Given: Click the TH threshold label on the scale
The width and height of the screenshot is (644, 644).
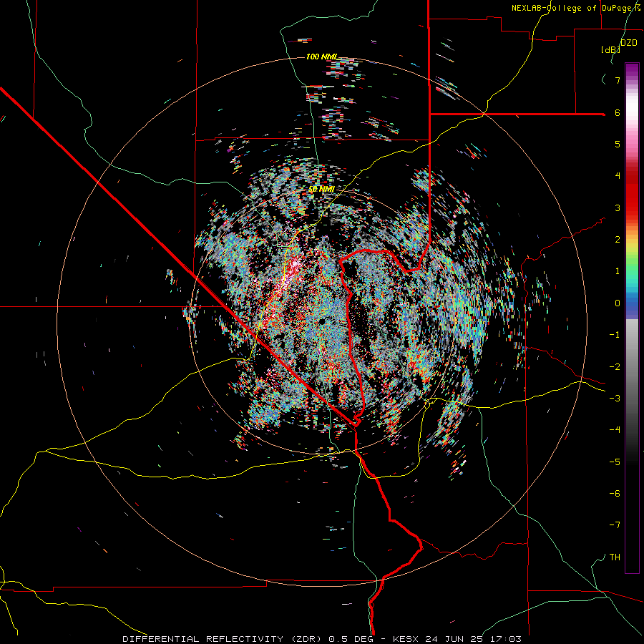Looking at the screenshot, I should coord(615,557).
